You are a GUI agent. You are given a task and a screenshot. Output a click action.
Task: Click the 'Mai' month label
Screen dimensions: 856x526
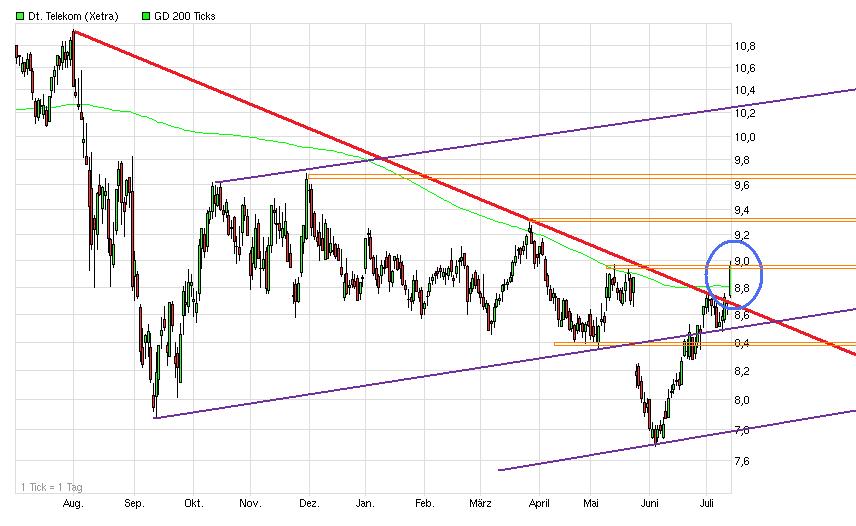point(591,504)
